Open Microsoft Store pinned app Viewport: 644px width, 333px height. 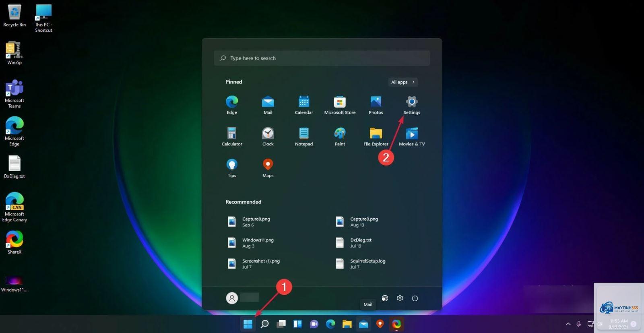(340, 105)
